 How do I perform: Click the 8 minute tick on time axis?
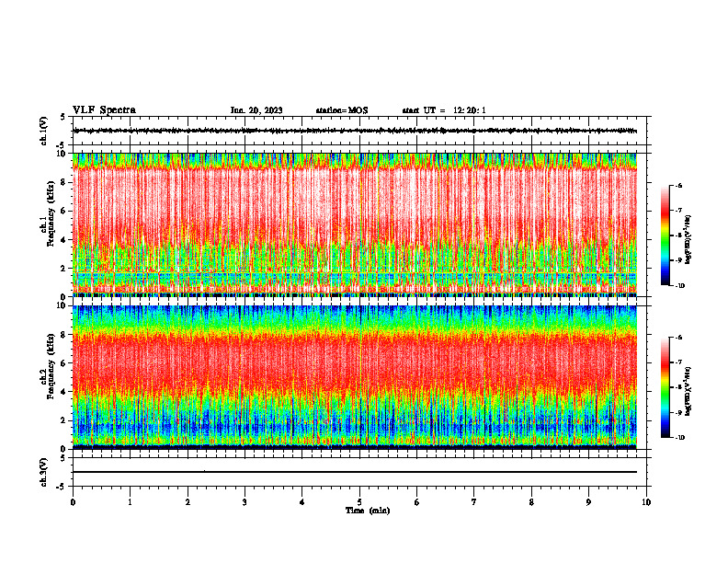click(x=531, y=502)
